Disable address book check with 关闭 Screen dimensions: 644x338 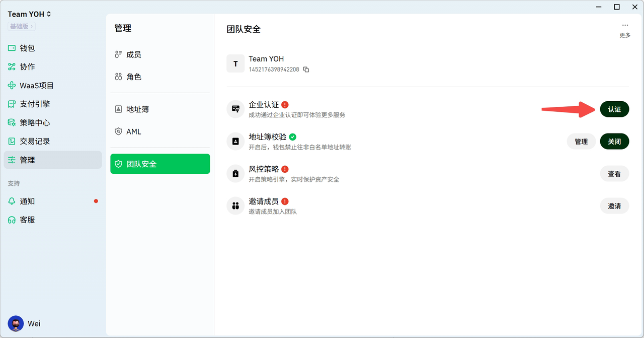point(614,142)
